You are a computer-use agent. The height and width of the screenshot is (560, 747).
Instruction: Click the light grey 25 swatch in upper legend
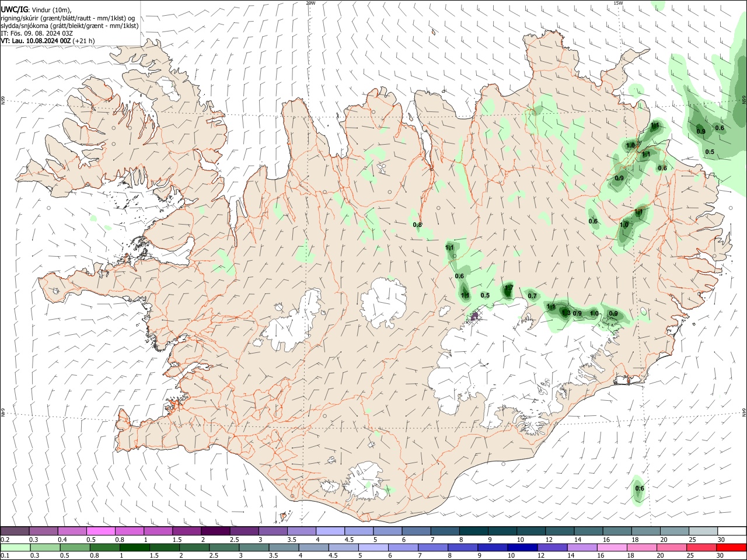pos(703,531)
